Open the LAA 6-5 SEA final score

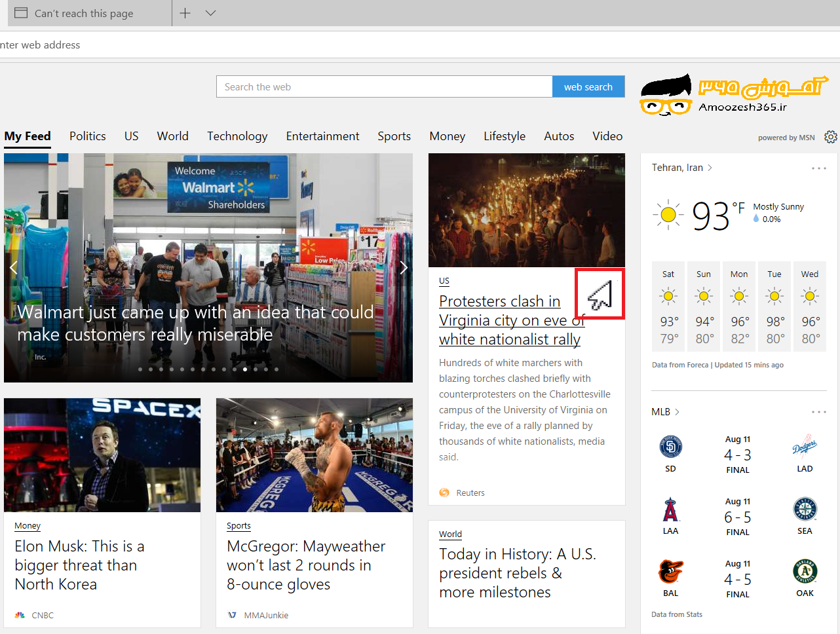(x=738, y=517)
